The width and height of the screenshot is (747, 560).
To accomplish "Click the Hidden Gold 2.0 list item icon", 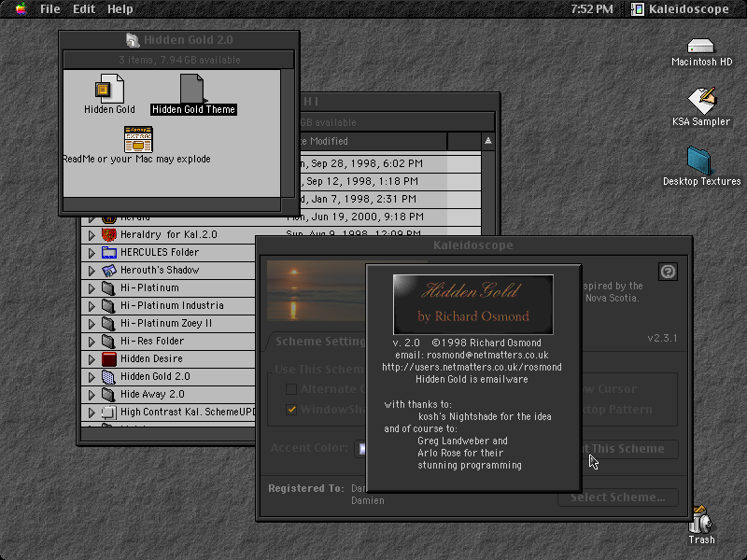I will click(x=109, y=377).
